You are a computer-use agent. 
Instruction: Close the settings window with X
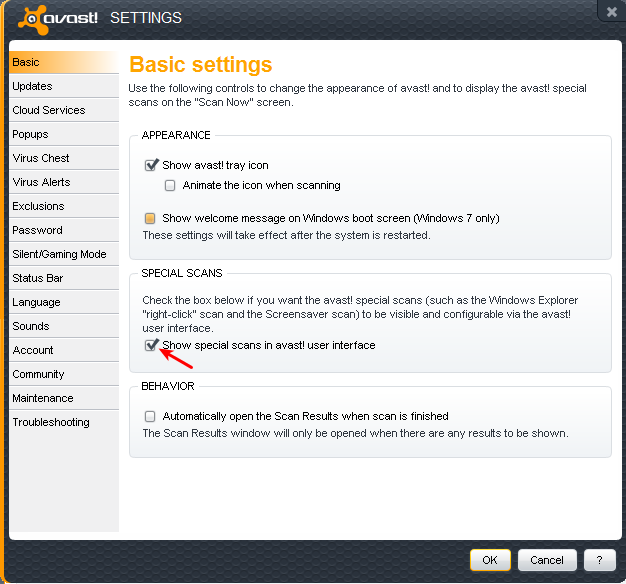coord(612,12)
